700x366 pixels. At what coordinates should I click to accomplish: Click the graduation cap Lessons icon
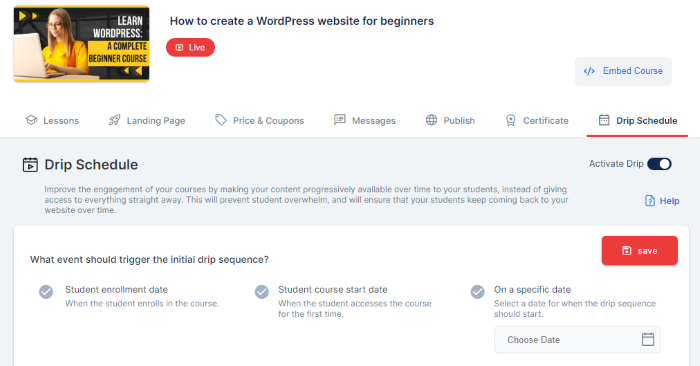coord(31,120)
